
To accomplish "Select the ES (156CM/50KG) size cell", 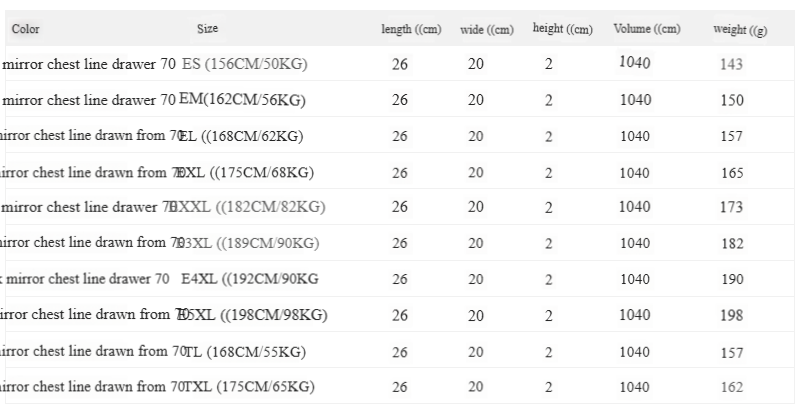I will [245, 64].
